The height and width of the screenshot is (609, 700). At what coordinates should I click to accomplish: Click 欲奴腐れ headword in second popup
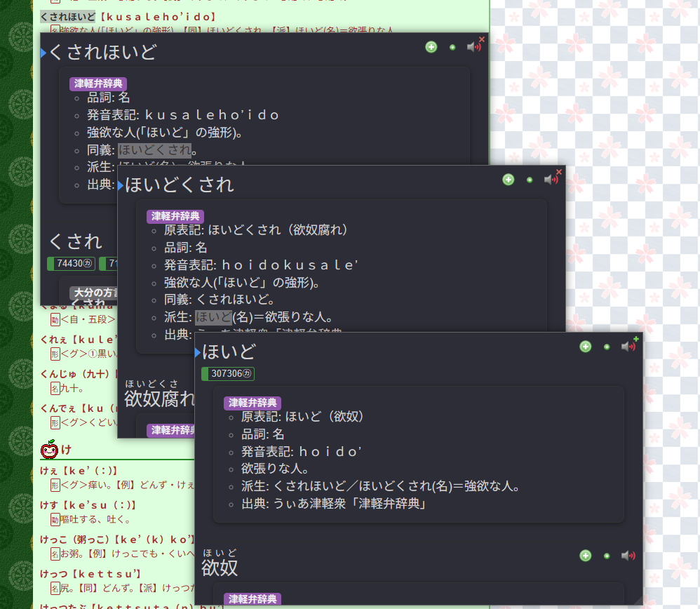point(159,399)
